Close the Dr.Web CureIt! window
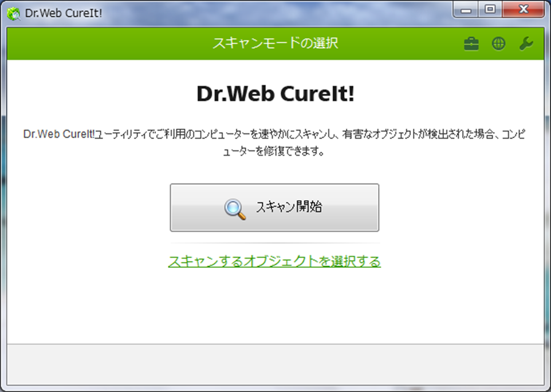Viewport: 551px width, 392px height. point(524,10)
